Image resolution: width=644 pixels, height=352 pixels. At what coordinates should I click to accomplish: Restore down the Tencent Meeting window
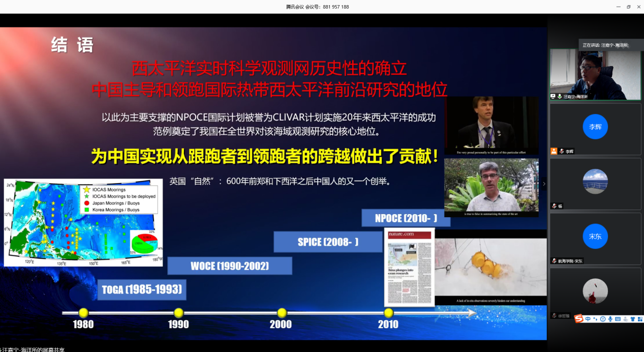click(628, 7)
